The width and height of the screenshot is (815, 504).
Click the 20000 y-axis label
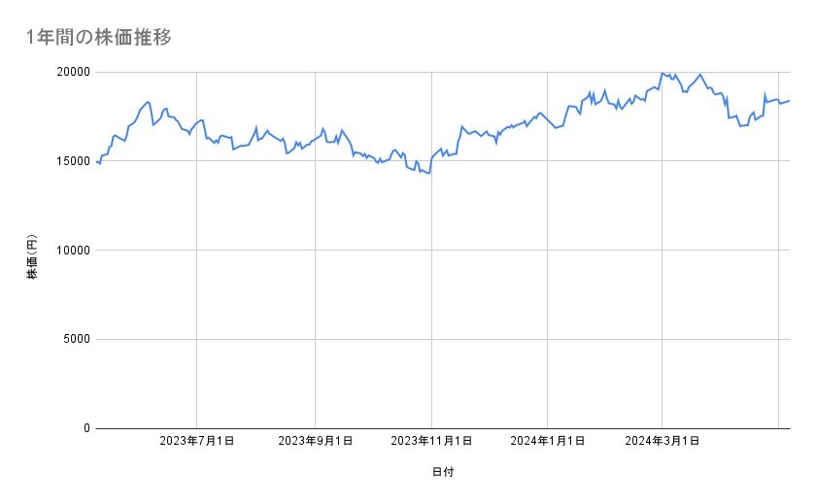(72, 72)
